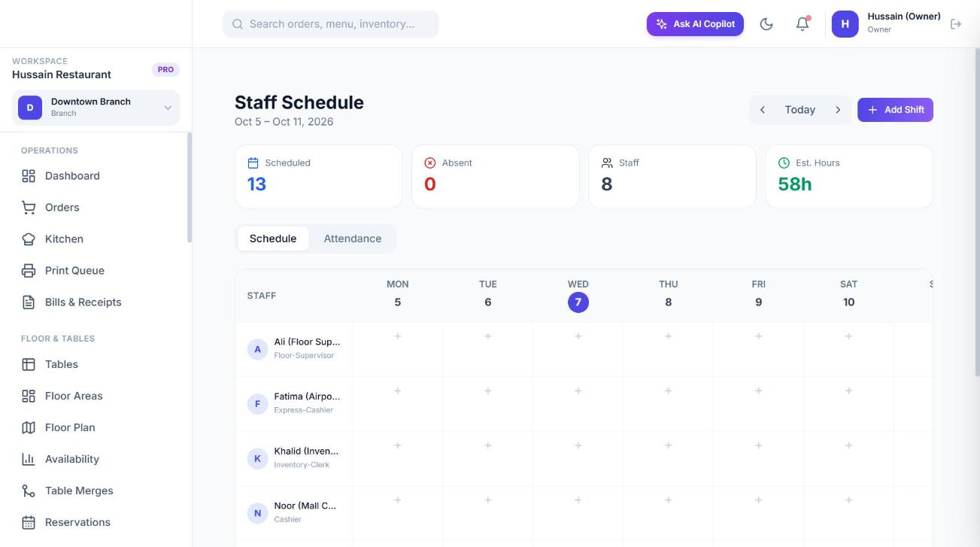Select the highlighted Wednesday 7 date

tap(578, 302)
